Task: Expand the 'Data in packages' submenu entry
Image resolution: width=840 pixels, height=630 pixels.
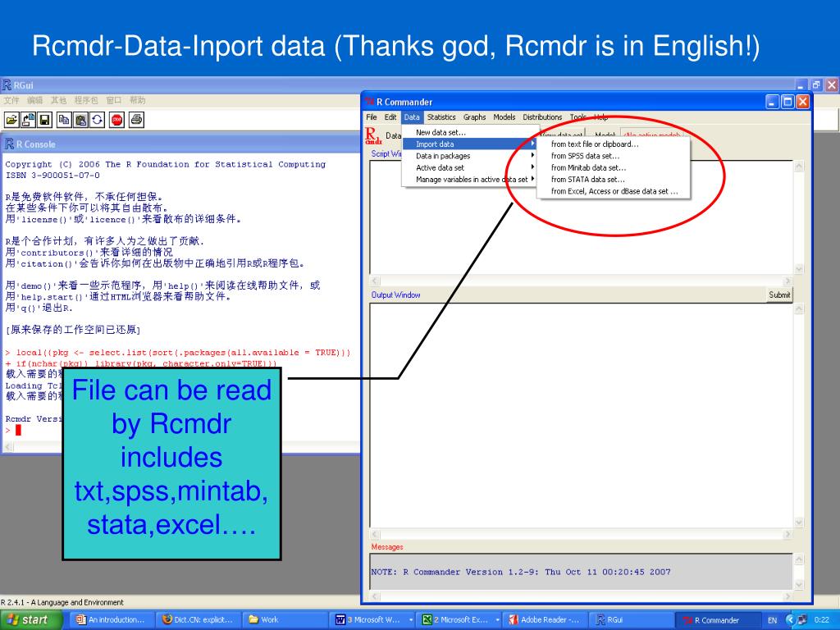Action: click(470, 156)
